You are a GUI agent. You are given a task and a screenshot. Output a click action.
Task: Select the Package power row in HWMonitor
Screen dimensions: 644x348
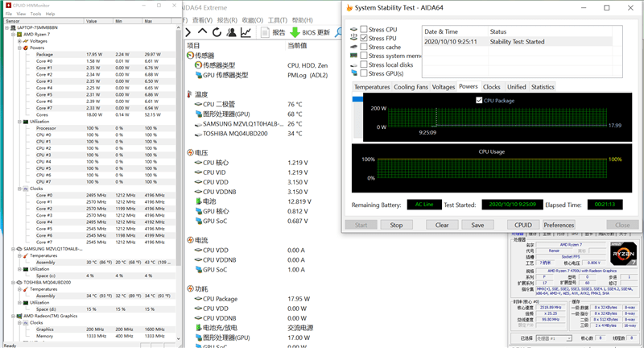click(45, 54)
